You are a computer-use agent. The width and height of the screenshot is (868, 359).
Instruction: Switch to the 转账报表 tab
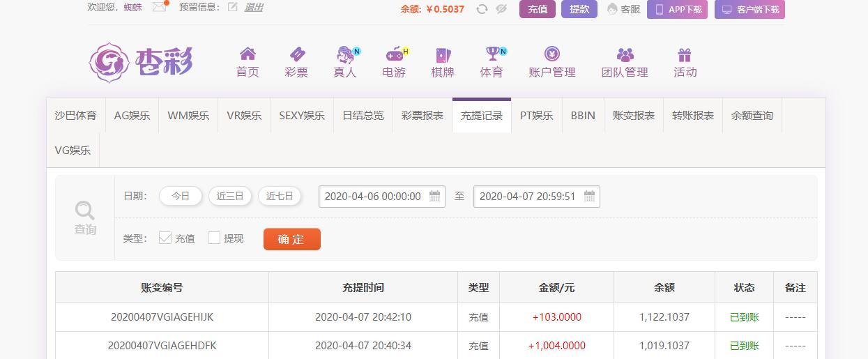point(693,115)
